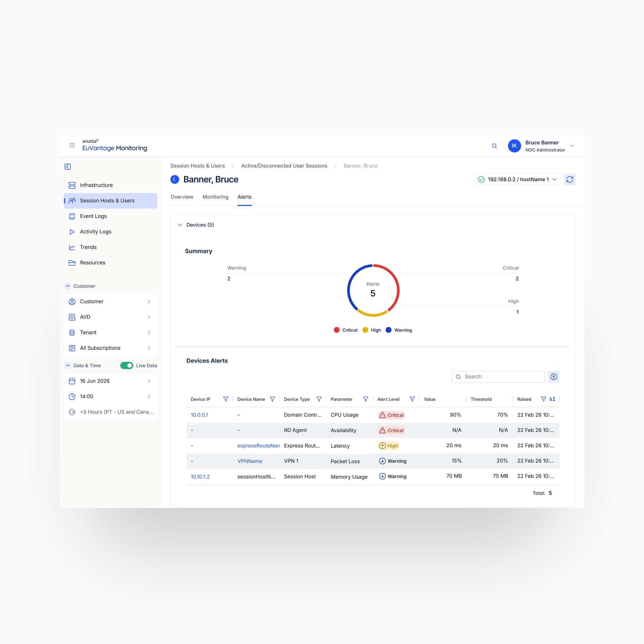Filter the Alert Level column
This screenshot has width=644, height=644.
(x=412, y=399)
